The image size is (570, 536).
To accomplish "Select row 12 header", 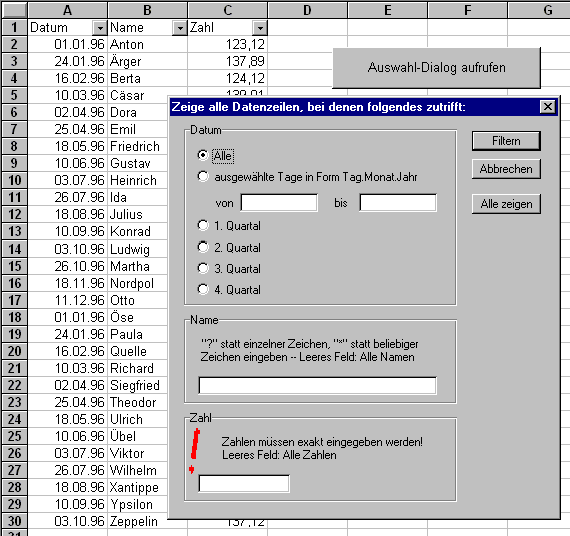I will pos(15,214).
